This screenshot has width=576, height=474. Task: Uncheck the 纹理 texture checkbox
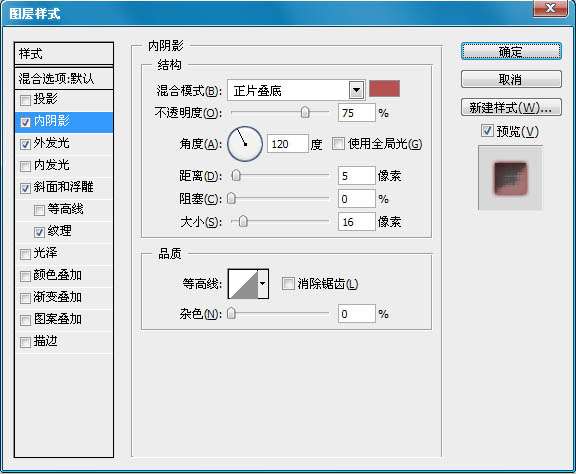(39, 233)
